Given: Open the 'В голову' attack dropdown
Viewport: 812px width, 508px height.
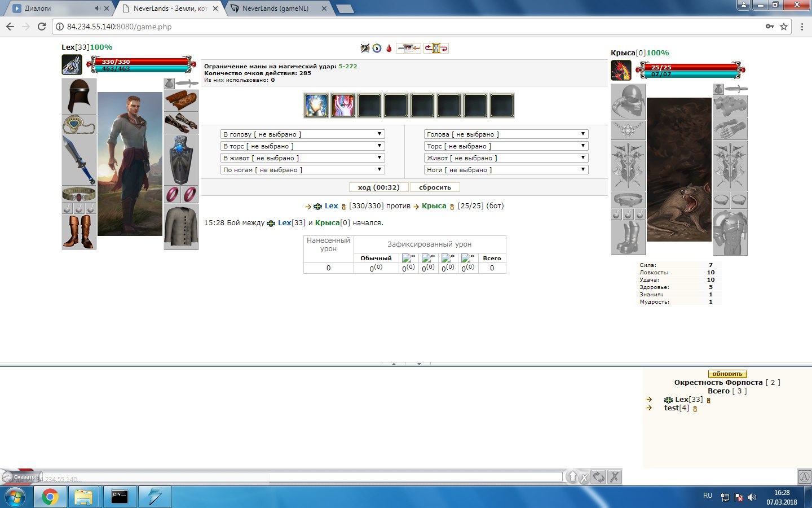Looking at the screenshot, I should click(x=302, y=134).
